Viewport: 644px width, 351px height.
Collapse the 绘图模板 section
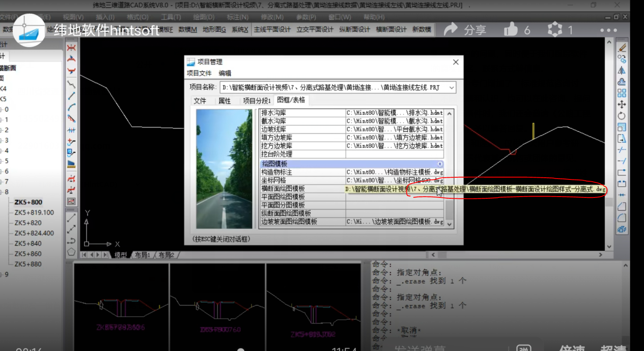pos(440,164)
